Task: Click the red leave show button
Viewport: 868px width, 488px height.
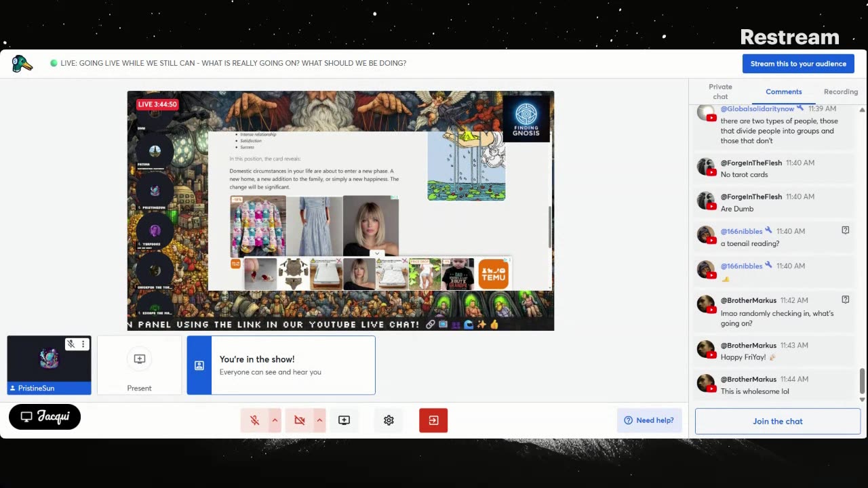Action: pos(433,420)
